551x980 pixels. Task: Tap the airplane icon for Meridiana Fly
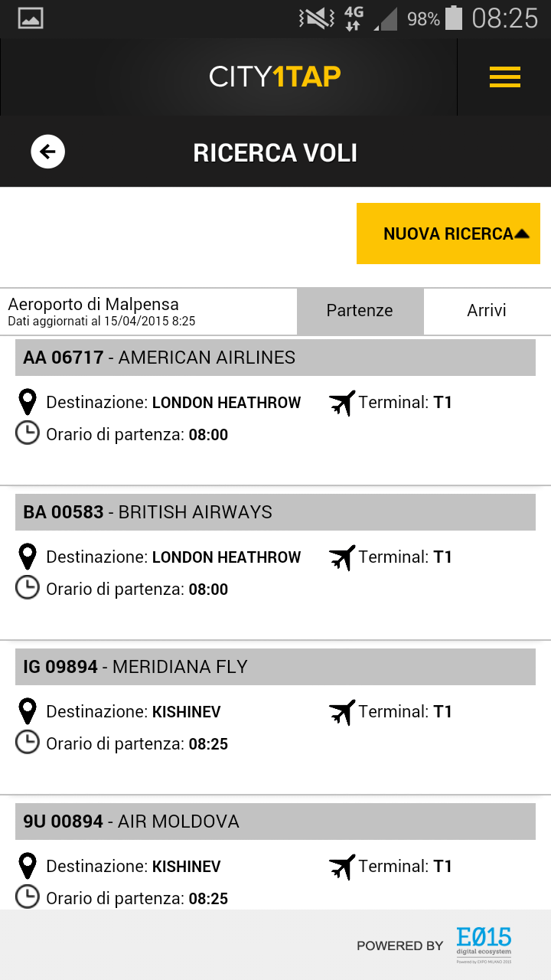[342, 712]
